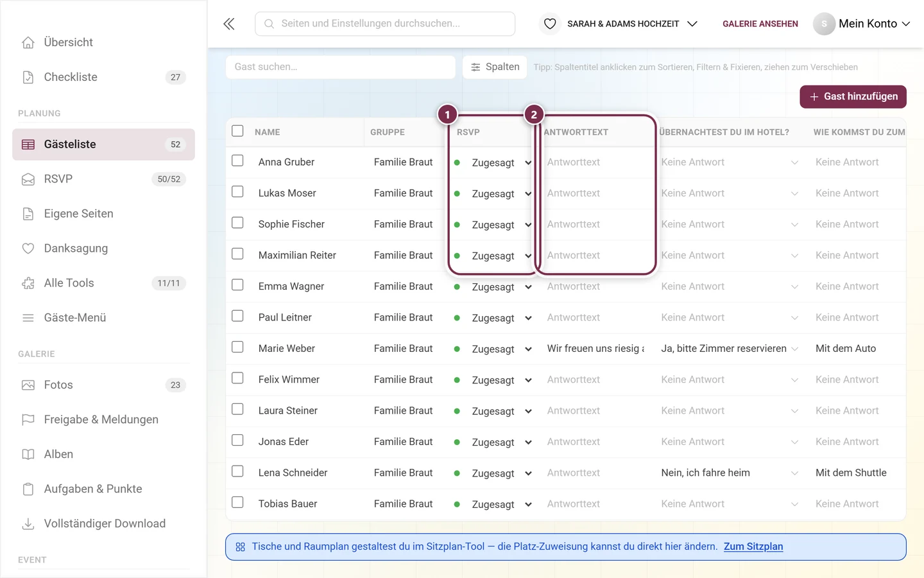Check the box for Anna Gruber

(x=237, y=161)
